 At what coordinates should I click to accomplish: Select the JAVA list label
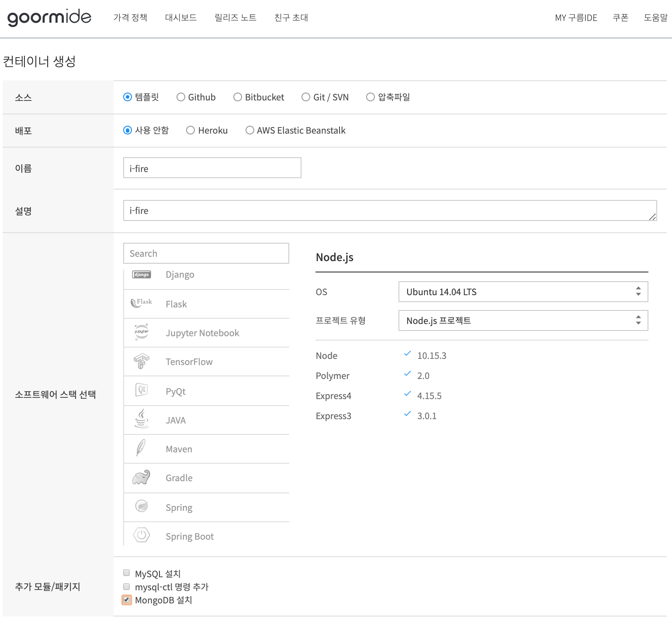[x=176, y=420]
